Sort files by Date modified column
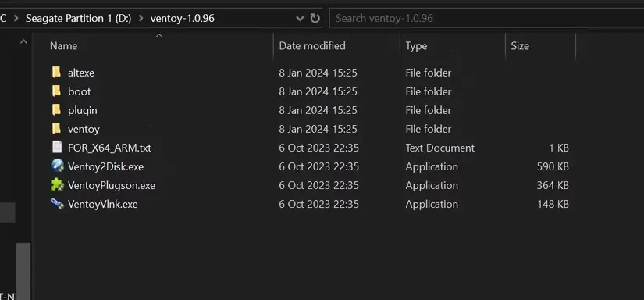Screen dimensions: 644x300 (312, 45)
